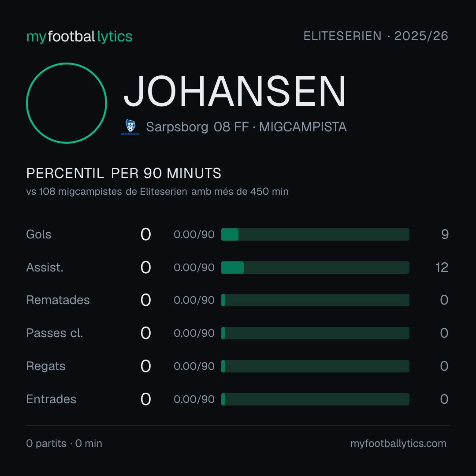
Task: Click the Sarpsborg 08 club crest icon
Action: 130,127
